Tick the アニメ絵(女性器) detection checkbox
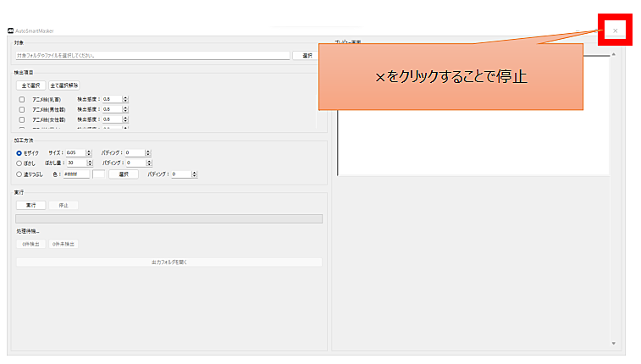641x364 pixels. pyautogui.click(x=22, y=119)
